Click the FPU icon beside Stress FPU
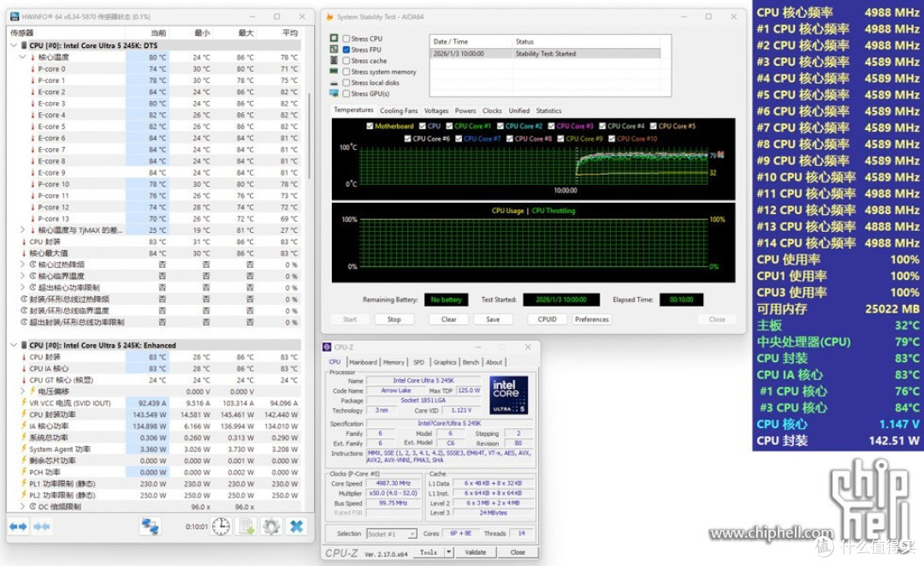This screenshot has height=566, width=924. pos(335,50)
